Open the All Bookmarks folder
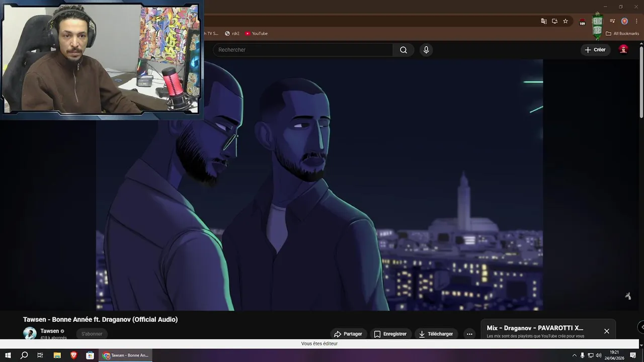This screenshot has width=644, height=362. [622, 34]
